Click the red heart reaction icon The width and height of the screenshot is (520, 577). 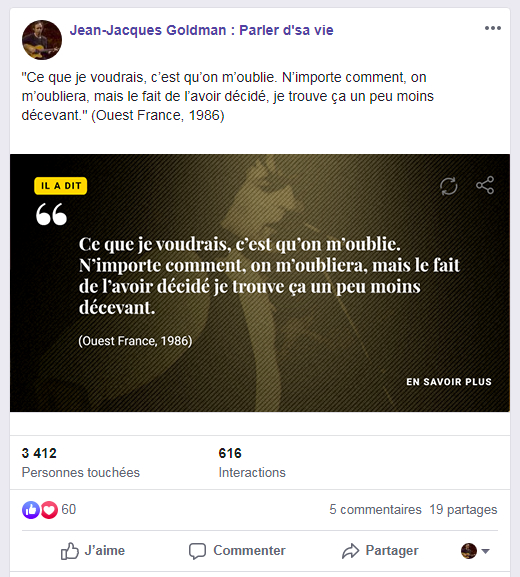(x=49, y=510)
